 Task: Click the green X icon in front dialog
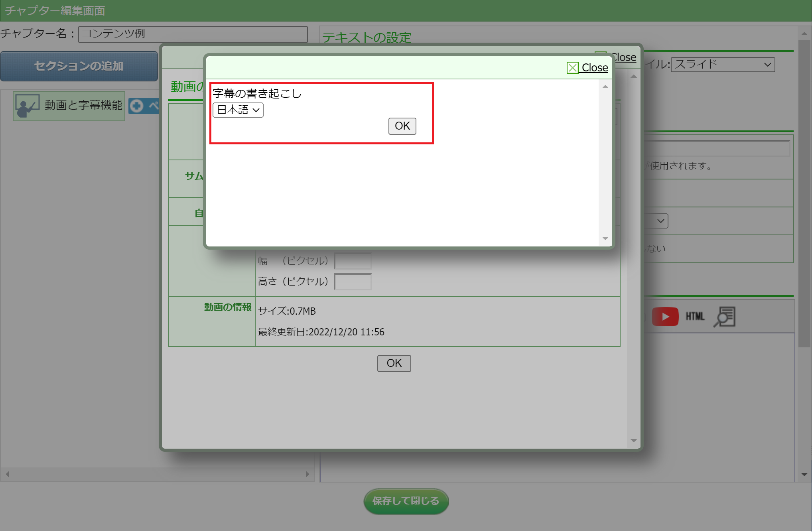tap(572, 68)
